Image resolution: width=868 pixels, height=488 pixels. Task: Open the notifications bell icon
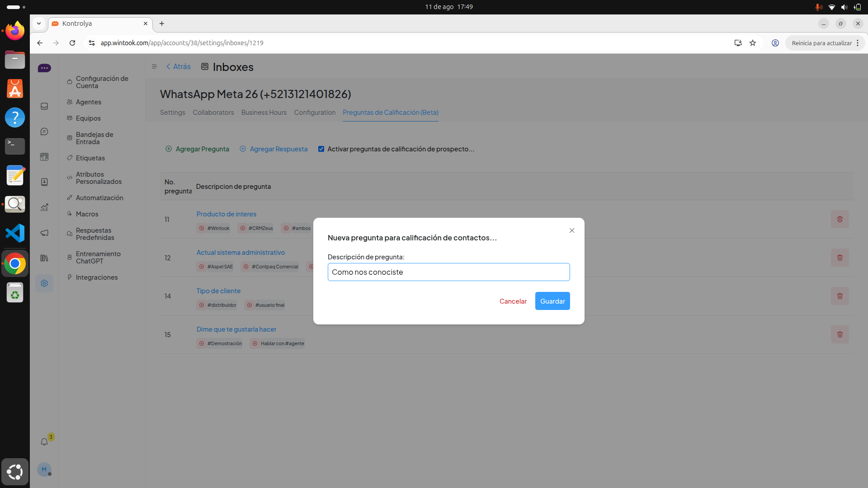click(44, 442)
